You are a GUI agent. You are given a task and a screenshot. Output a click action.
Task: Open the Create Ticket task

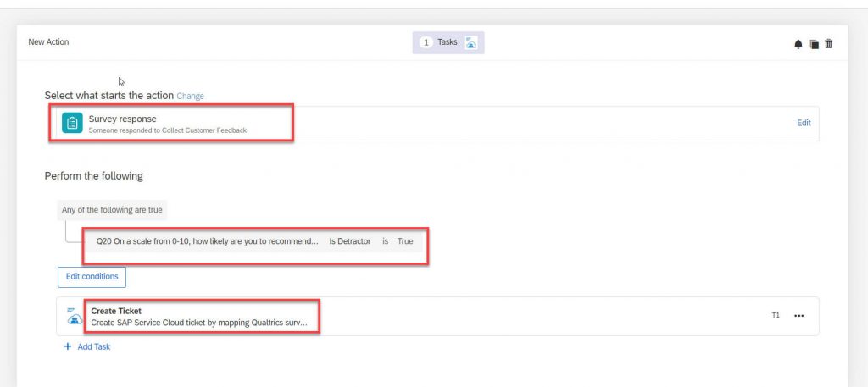[437, 316]
